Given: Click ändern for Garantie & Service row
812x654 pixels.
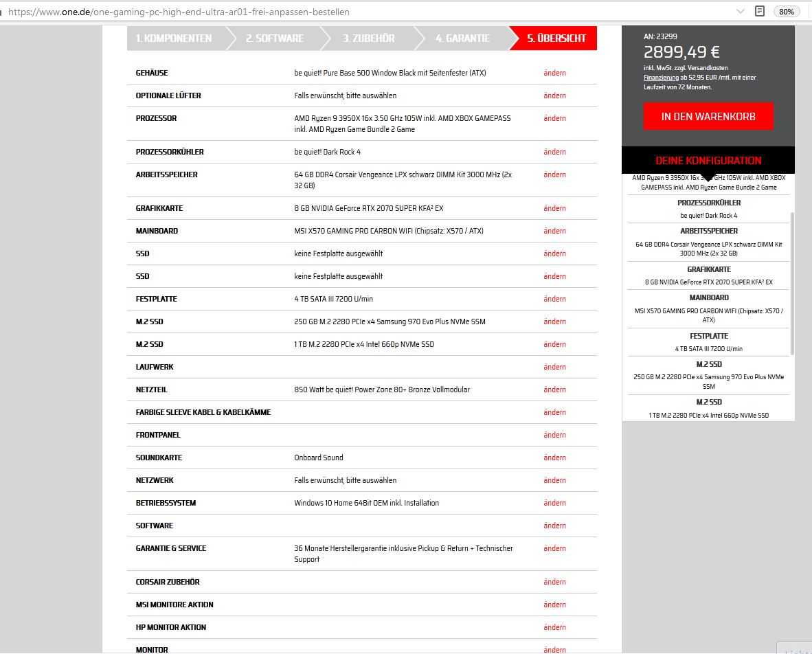Looking at the screenshot, I should (554, 549).
